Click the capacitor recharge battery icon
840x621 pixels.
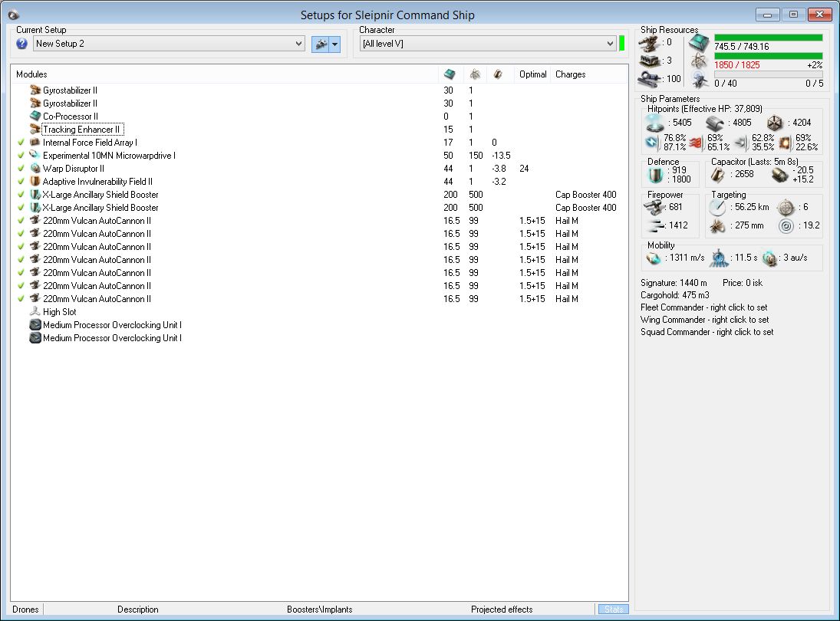(x=779, y=175)
